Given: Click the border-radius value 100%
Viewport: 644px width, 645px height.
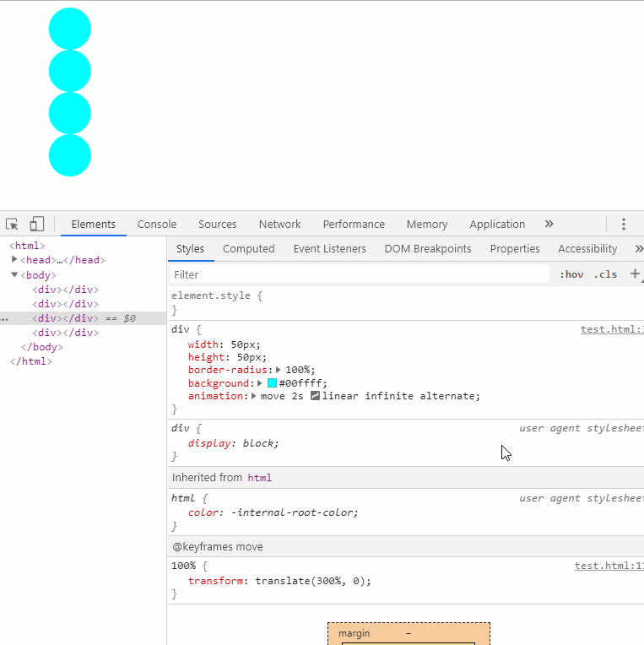Looking at the screenshot, I should coord(297,370).
